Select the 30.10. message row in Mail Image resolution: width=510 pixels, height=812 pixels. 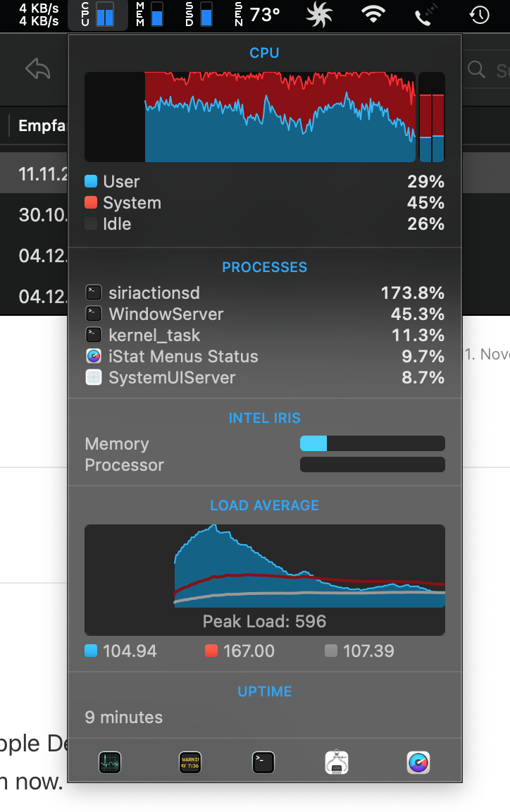pos(34,214)
